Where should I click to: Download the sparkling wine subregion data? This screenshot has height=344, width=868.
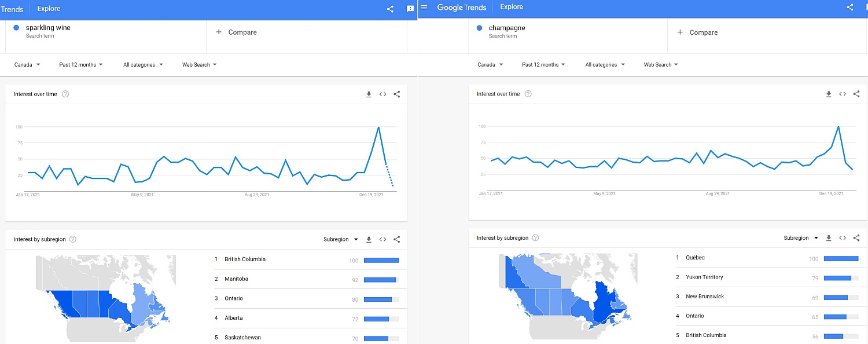point(369,239)
